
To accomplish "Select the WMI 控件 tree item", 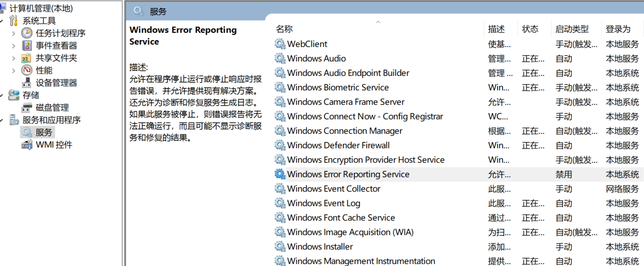I will tap(54, 145).
